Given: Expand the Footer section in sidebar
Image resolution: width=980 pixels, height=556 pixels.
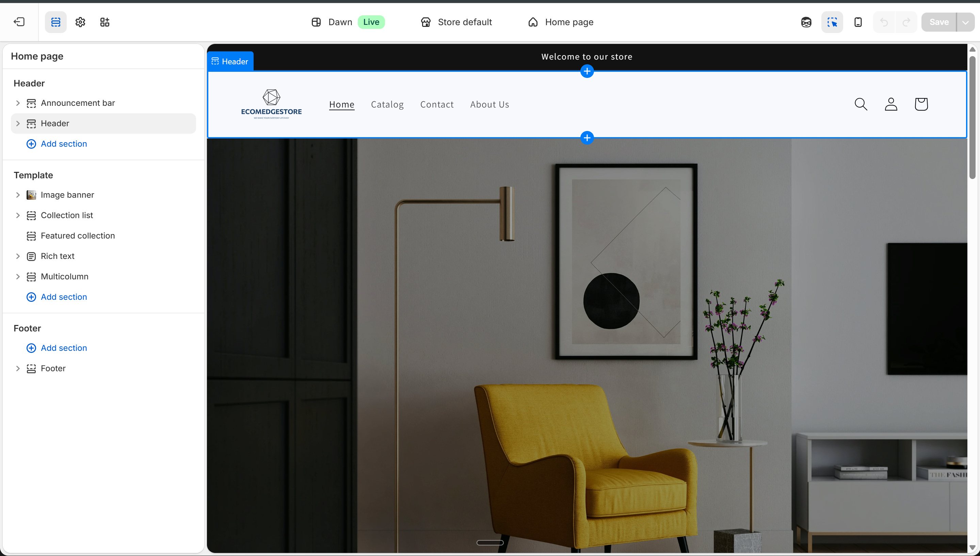Looking at the screenshot, I should [18, 368].
